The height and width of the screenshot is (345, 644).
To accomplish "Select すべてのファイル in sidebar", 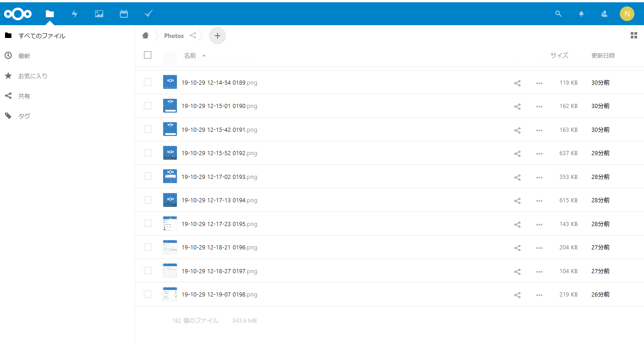I will 42,36.
